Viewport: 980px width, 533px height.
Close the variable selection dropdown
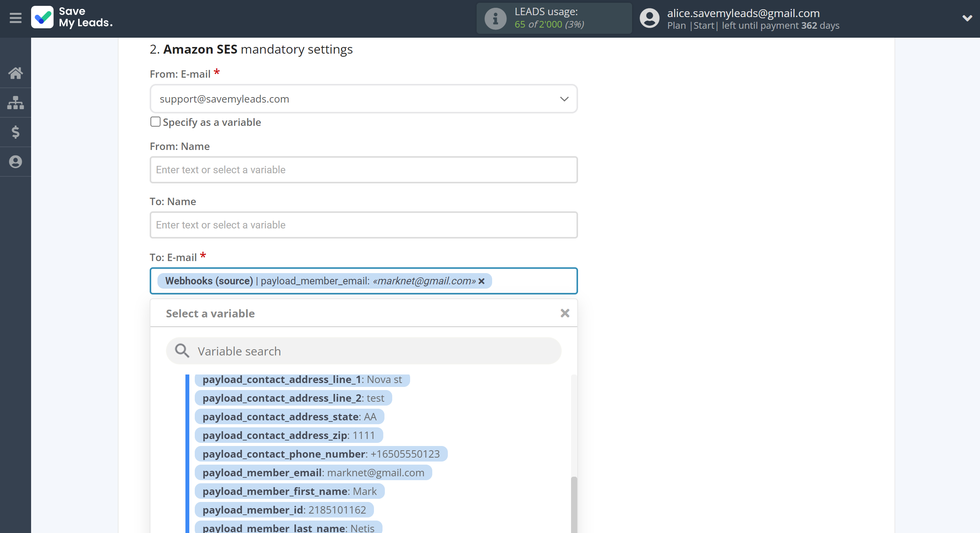tap(564, 313)
